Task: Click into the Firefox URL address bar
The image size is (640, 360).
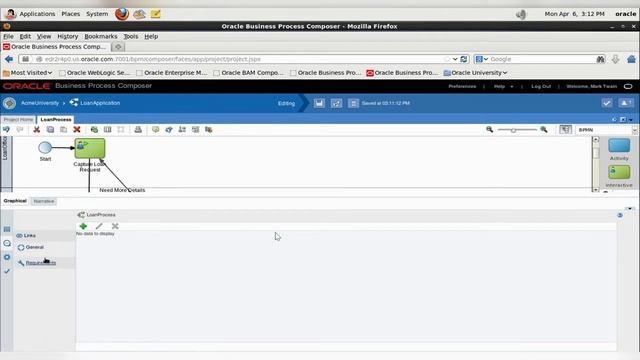Action: pos(241,59)
